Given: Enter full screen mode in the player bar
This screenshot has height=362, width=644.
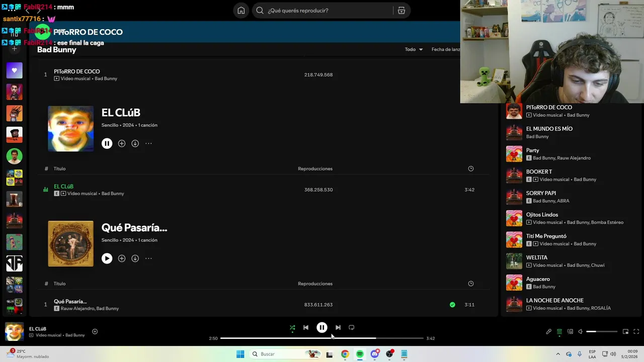Looking at the screenshot, I should pos(636,331).
